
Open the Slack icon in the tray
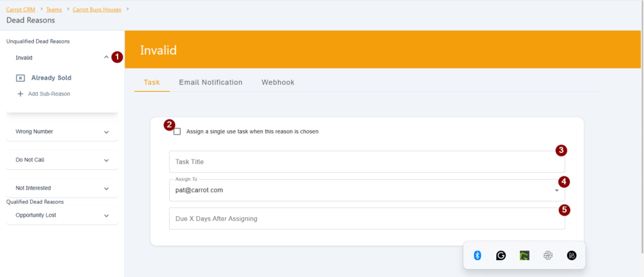[548, 255]
